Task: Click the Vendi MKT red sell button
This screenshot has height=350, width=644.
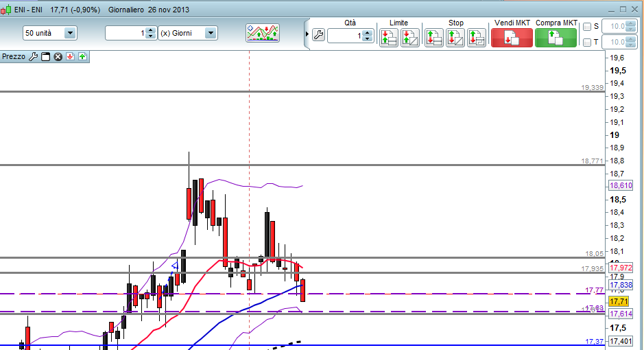Action: point(512,38)
